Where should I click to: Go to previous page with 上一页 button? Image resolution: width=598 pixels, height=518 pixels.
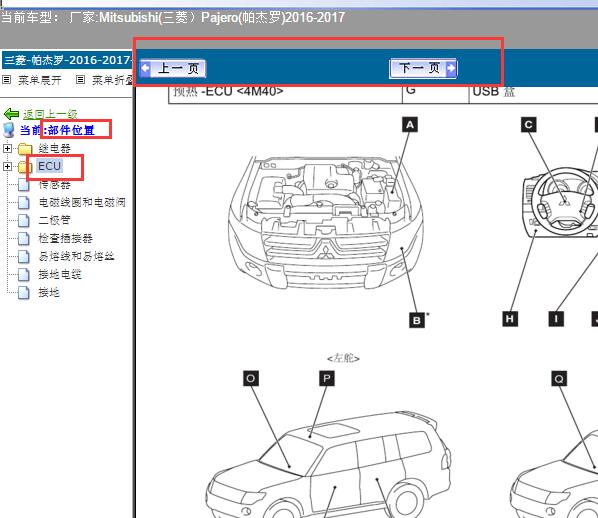tap(173, 69)
